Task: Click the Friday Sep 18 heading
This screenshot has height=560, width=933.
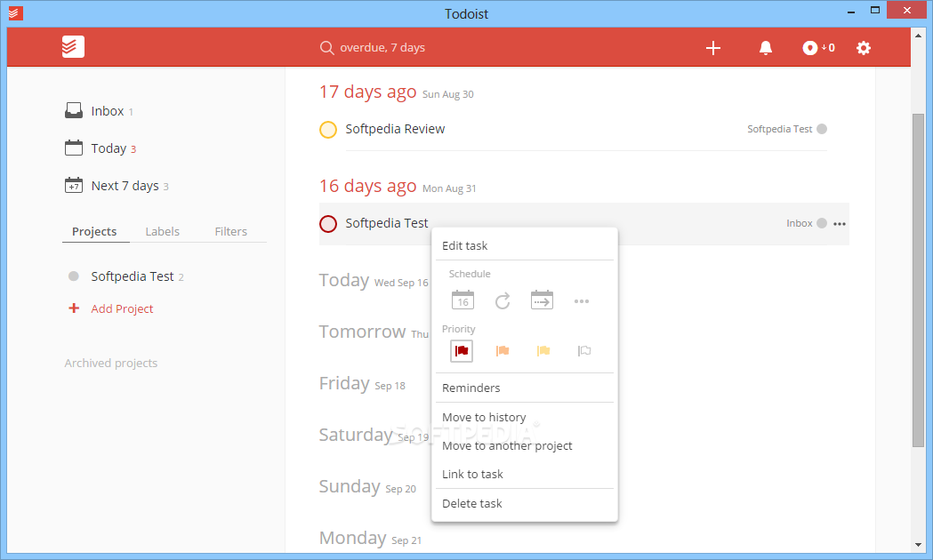Action: pyautogui.click(x=362, y=383)
